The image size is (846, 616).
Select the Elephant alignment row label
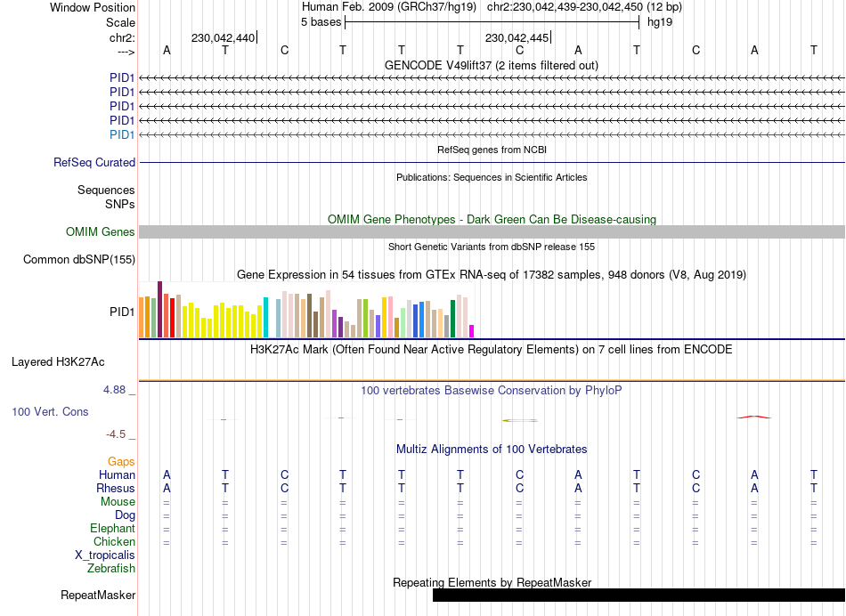(x=113, y=528)
